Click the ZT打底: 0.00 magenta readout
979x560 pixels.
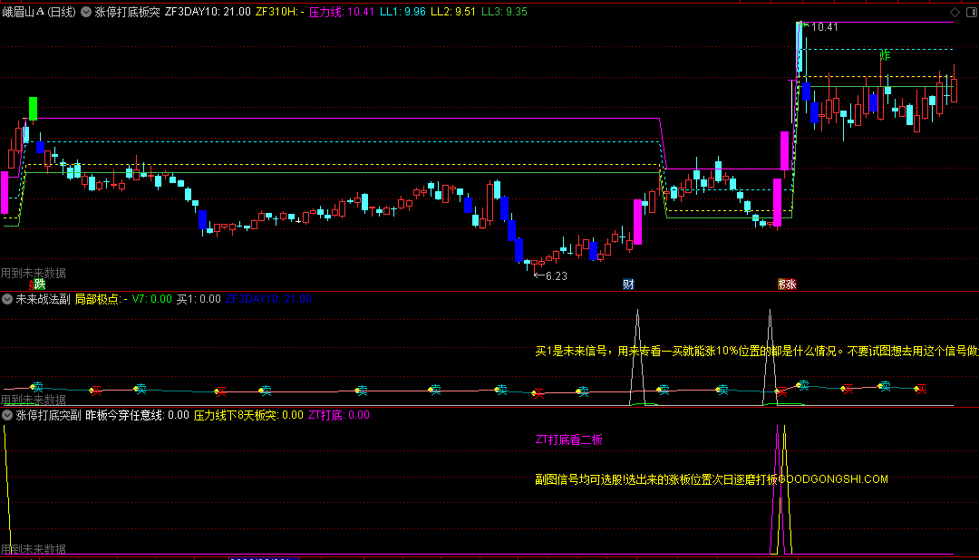pos(339,415)
